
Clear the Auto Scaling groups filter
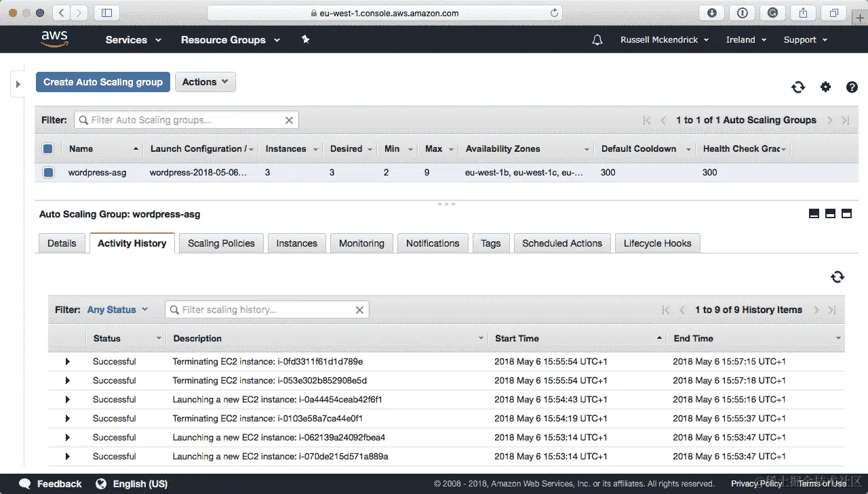[x=289, y=120]
